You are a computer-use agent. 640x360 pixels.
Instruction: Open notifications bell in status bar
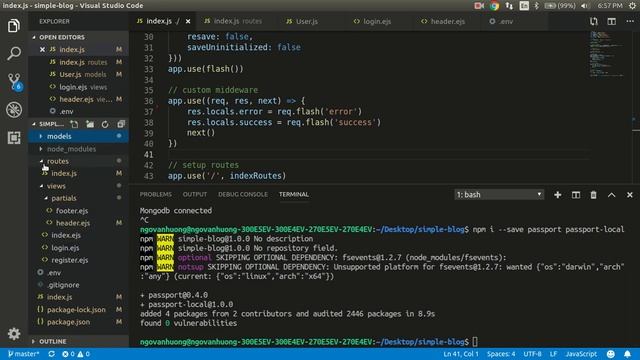point(627,354)
